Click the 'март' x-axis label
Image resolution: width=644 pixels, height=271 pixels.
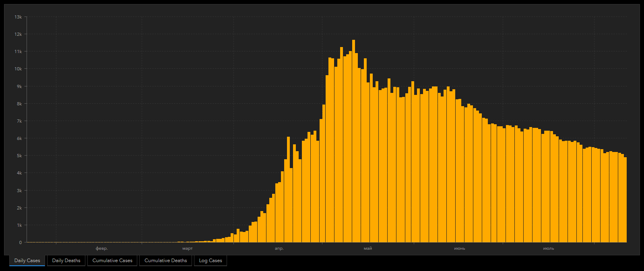pyautogui.click(x=188, y=248)
